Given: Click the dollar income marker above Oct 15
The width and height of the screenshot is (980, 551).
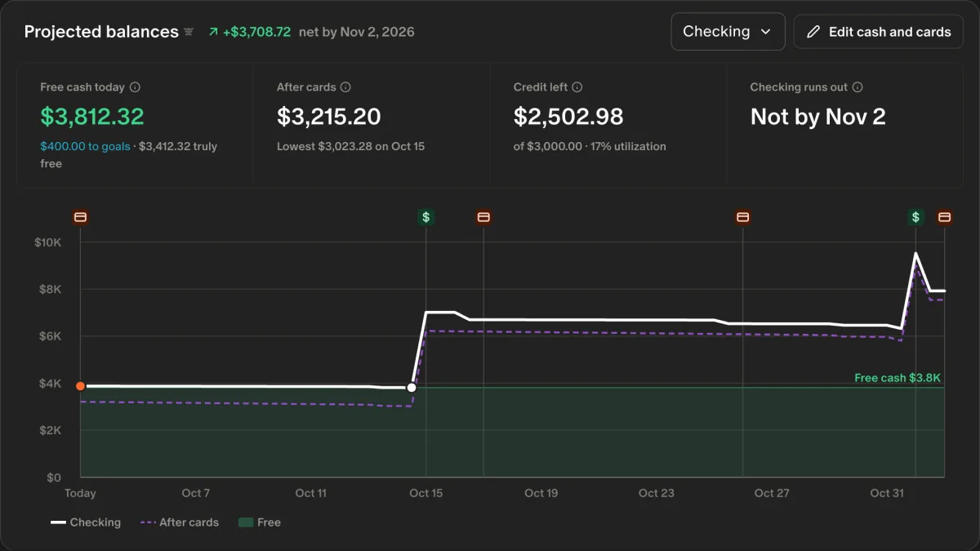Looking at the screenshot, I should click(426, 217).
